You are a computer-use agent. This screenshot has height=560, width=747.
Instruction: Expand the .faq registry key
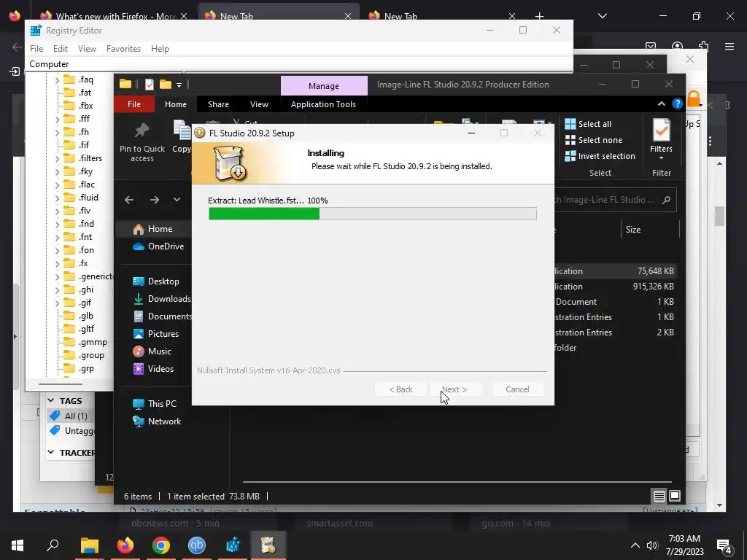[57, 80]
